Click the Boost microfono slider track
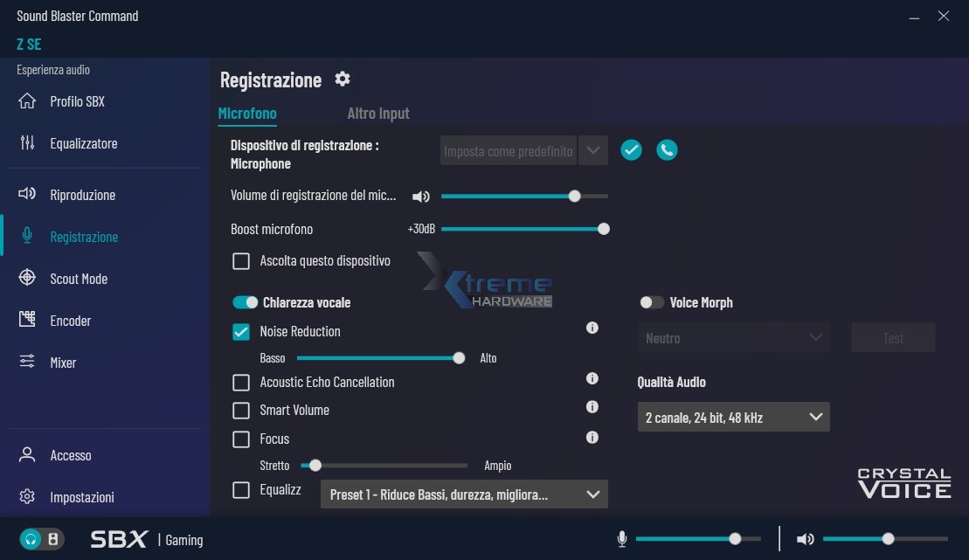Viewport: 969px width, 560px height. pyautogui.click(x=523, y=229)
